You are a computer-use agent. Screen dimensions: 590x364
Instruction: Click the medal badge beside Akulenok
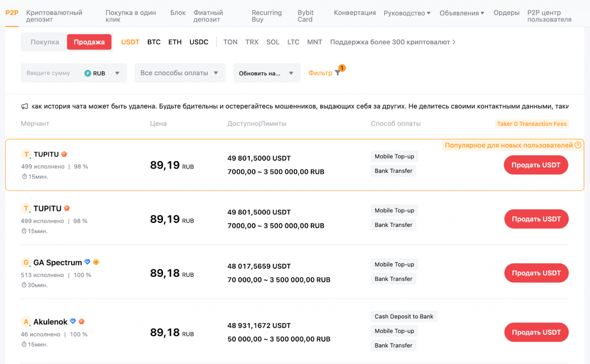[x=82, y=321]
